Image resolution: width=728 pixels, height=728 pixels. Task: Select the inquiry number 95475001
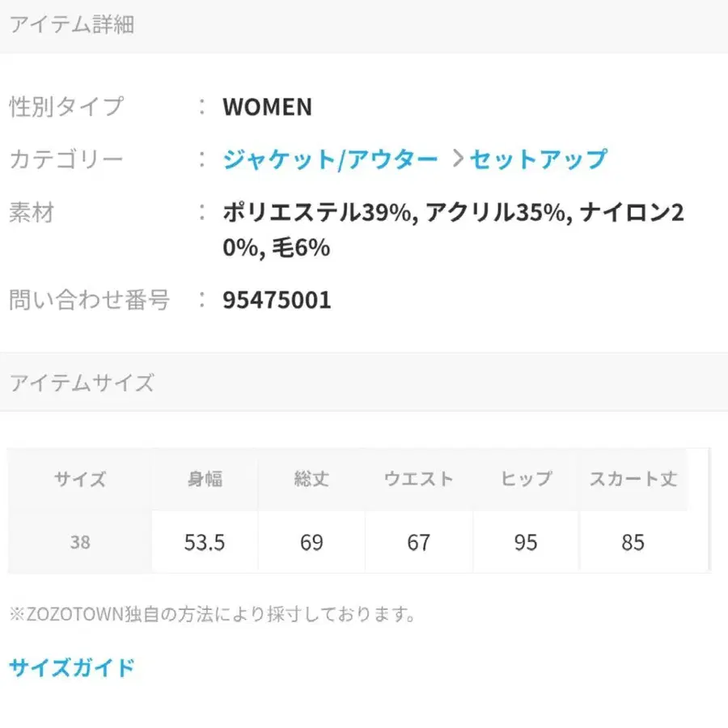pyautogui.click(x=277, y=300)
